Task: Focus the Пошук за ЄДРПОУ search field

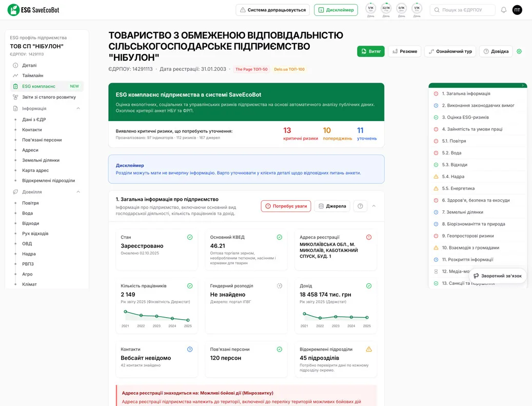Action: pyautogui.click(x=462, y=10)
